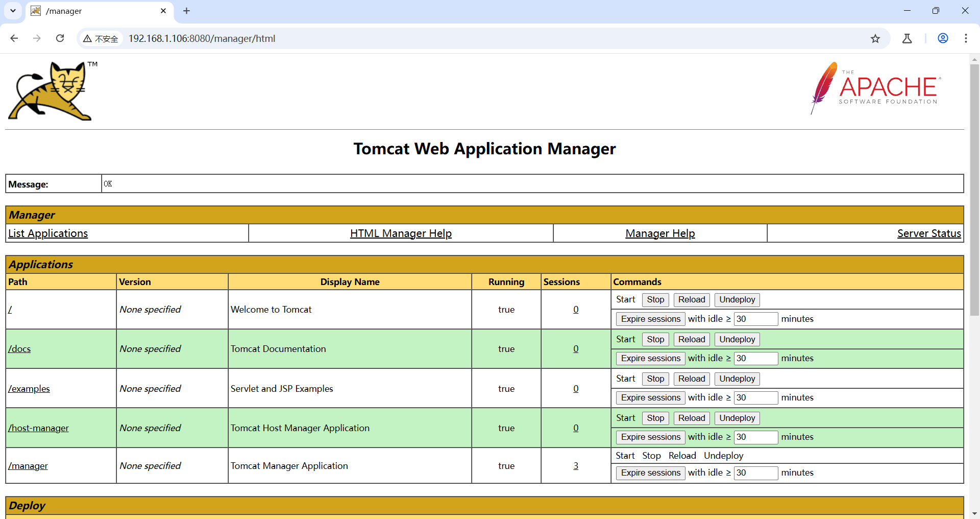The image size is (980, 519).
Task: Click idle minutes field for root app
Action: [x=756, y=319]
